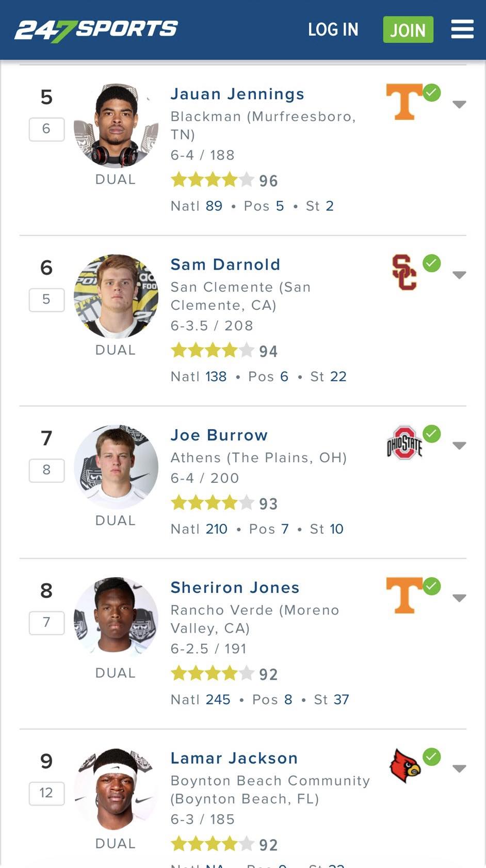The image size is (486, 868).
Task: Click the USC logo beside Sam Darnold
Action: click(404, 272)
